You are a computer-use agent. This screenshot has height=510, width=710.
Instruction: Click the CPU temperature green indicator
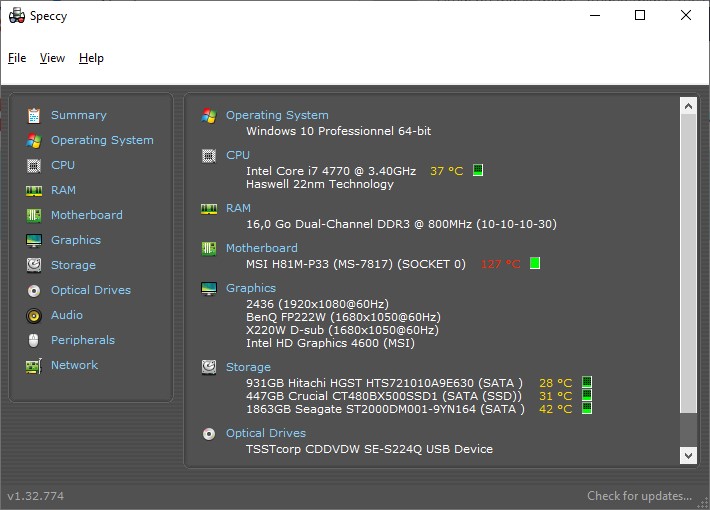pyautogui.click(x=478, y=170)
